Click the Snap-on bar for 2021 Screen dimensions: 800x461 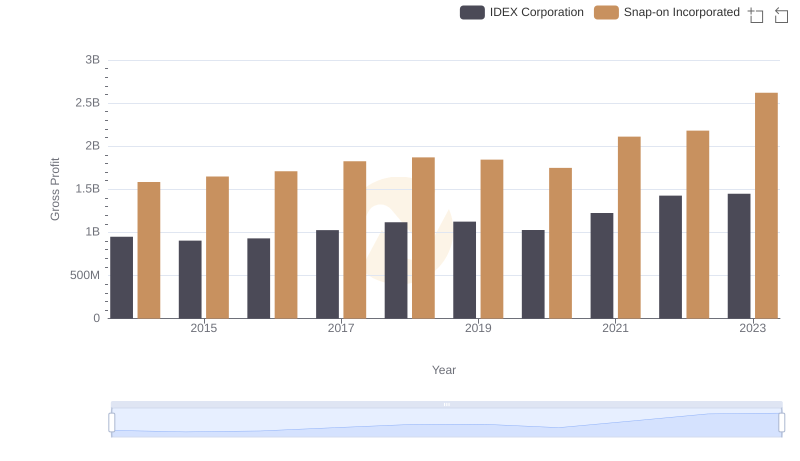pyautogui.click(x=629, y=227)
